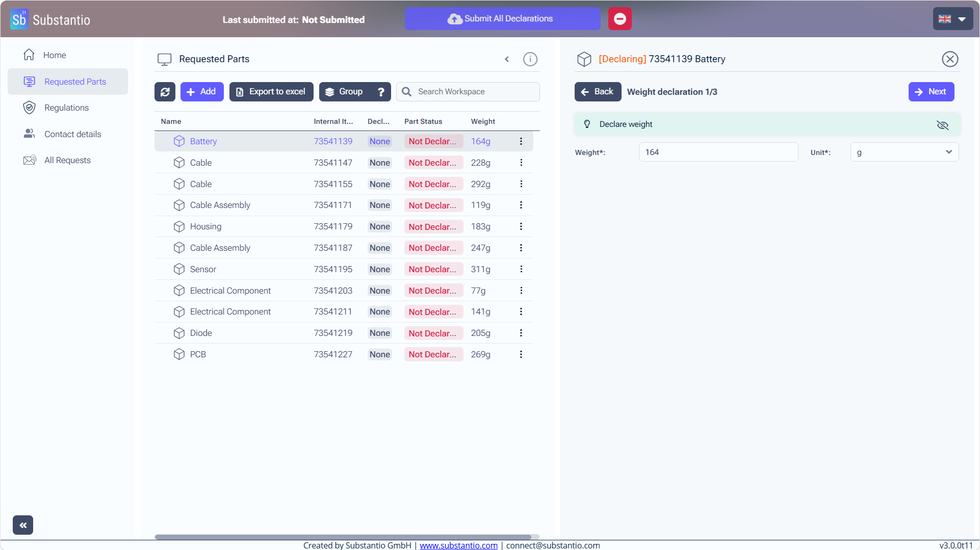Open the kebab menu for Sensor row
This screenshot has width=980, height=550.
[521, 269]
